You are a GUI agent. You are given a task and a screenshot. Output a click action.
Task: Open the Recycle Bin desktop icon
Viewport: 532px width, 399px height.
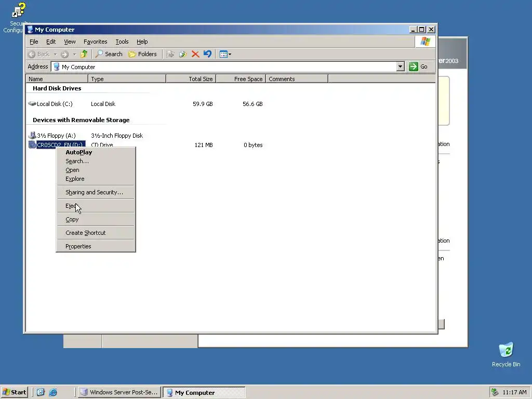pyautogui.click(x=506, y=354)
